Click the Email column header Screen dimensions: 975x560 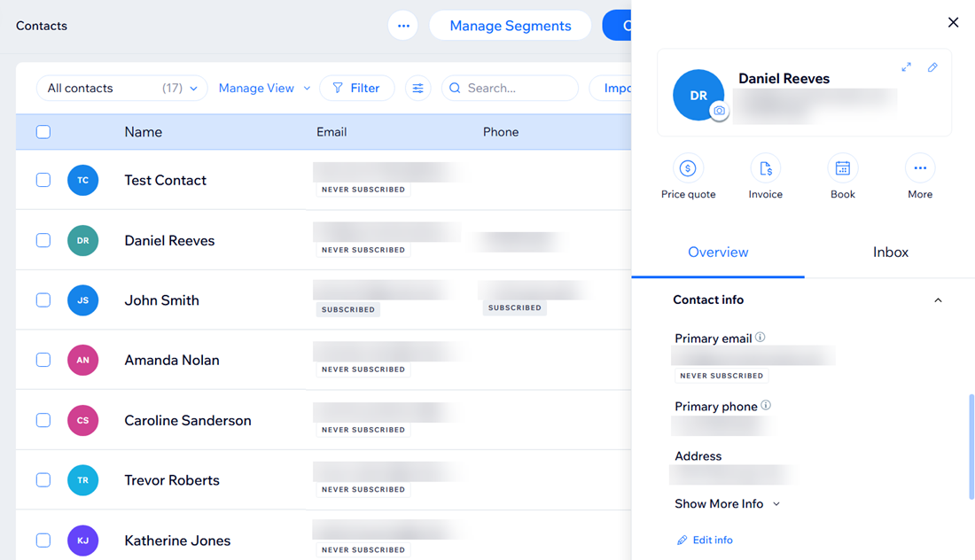click(x=331, y=132)
